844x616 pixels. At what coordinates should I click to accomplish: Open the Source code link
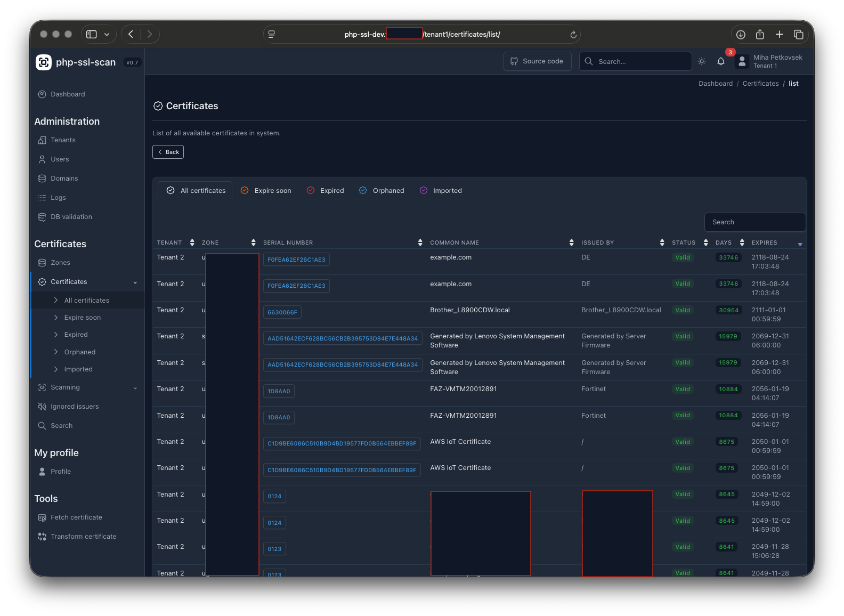click(537, 61)
